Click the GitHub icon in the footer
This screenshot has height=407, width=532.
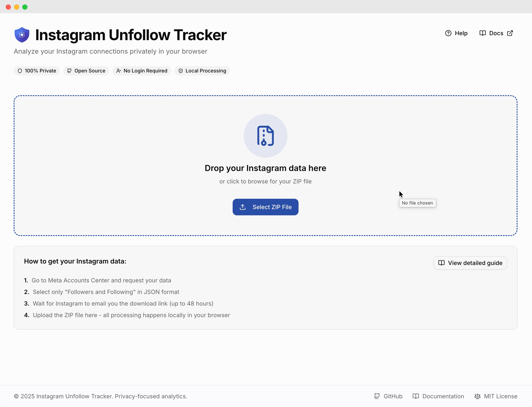pos(377,396)
